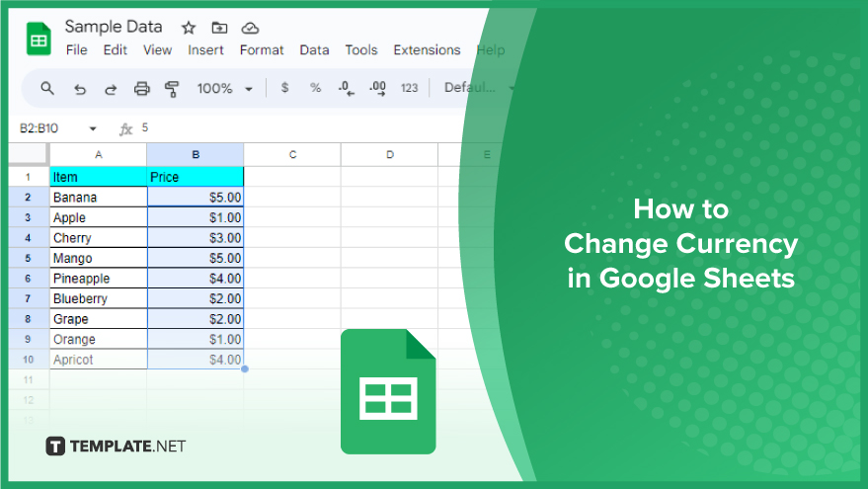Screen dimensions: 868x489
Task: Click the Cherry cell
Action: coord(99,238)
